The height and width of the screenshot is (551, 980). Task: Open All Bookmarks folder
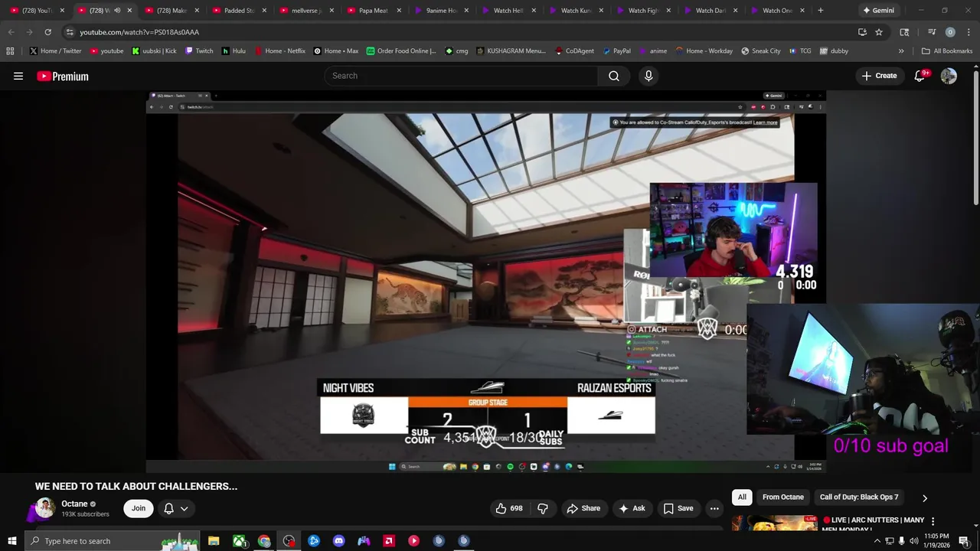tap(947, 51)
